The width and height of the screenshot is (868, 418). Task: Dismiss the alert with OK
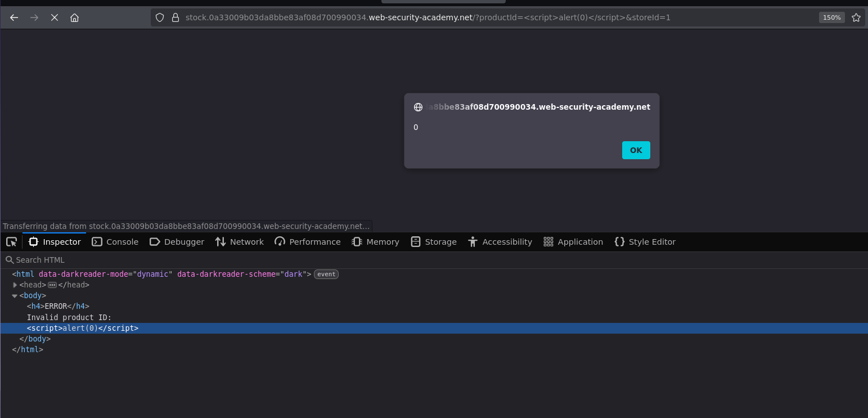[x=636, y=150]
